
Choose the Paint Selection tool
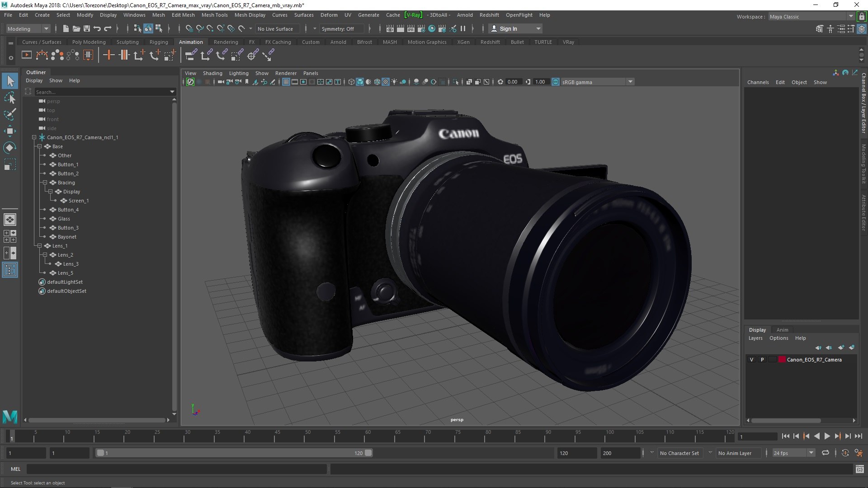[x=10, y=114]
